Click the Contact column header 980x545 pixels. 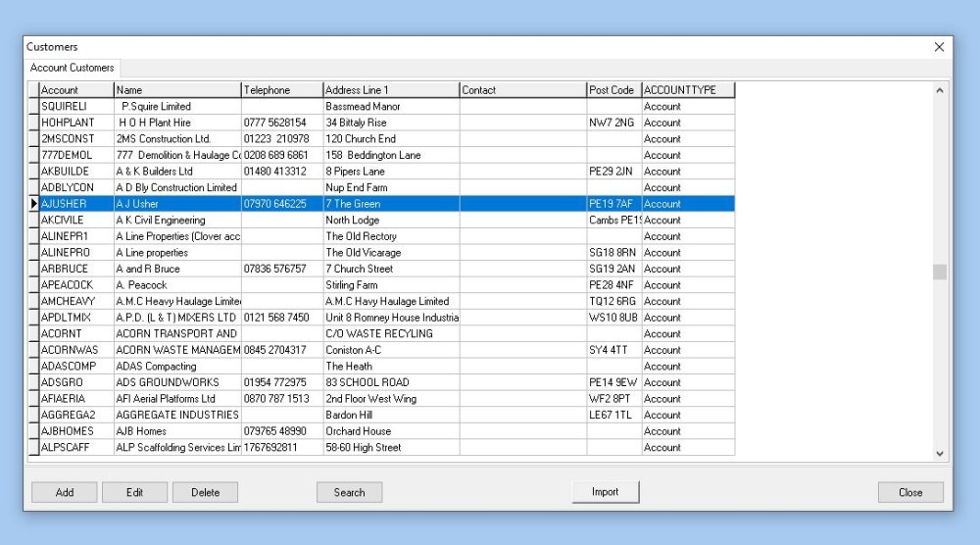pos(523,90)
